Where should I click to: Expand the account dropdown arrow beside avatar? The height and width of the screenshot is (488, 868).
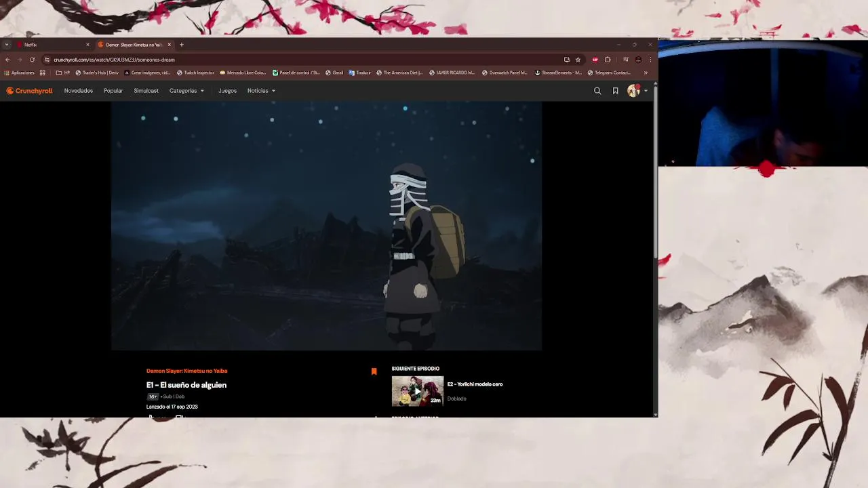(x=646, y=91)
